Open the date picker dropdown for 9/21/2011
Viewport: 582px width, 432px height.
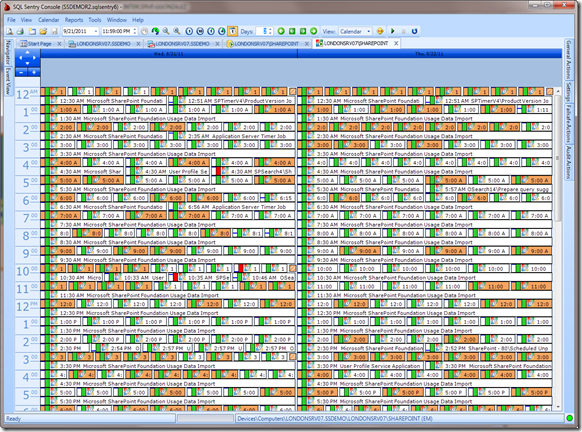point(96,31)
